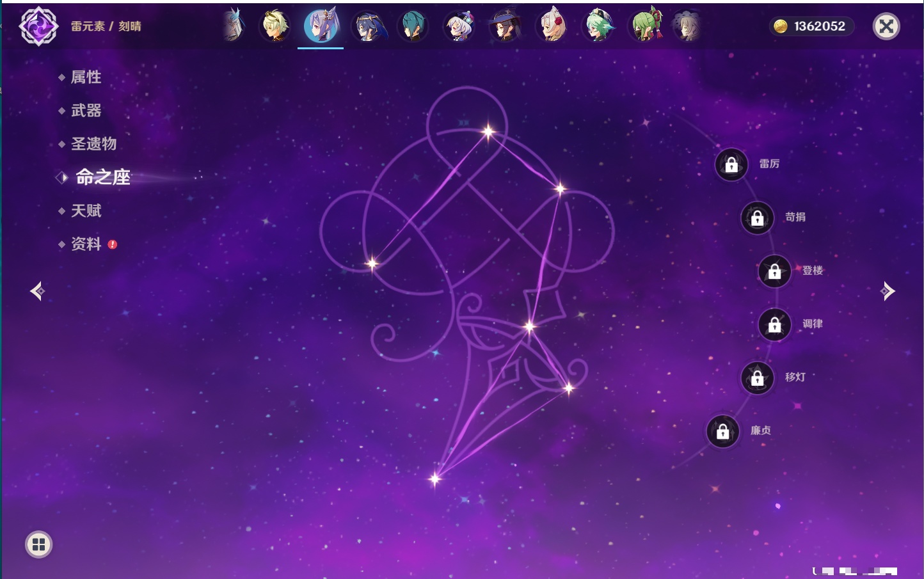Click the 苛捐 constellation label
This screenshot has width=924, height=579.
pyautogui.click(x=795, y=217)
